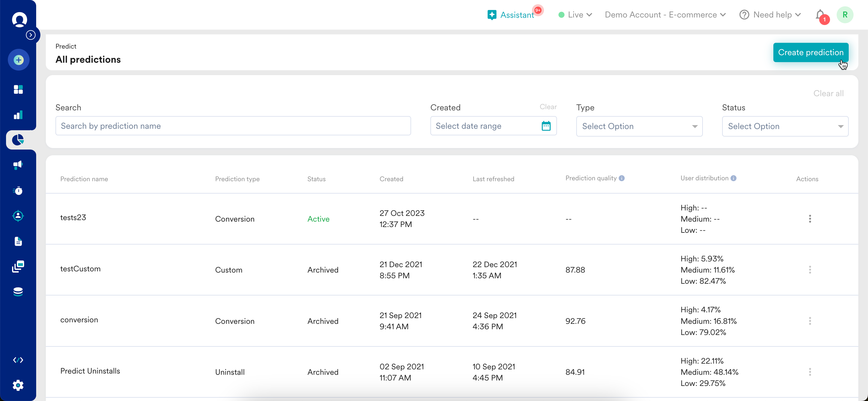Viewport: 868px width, 401px height.
Task: Click Clear all filters link
Action: click(x=828, y=93)
